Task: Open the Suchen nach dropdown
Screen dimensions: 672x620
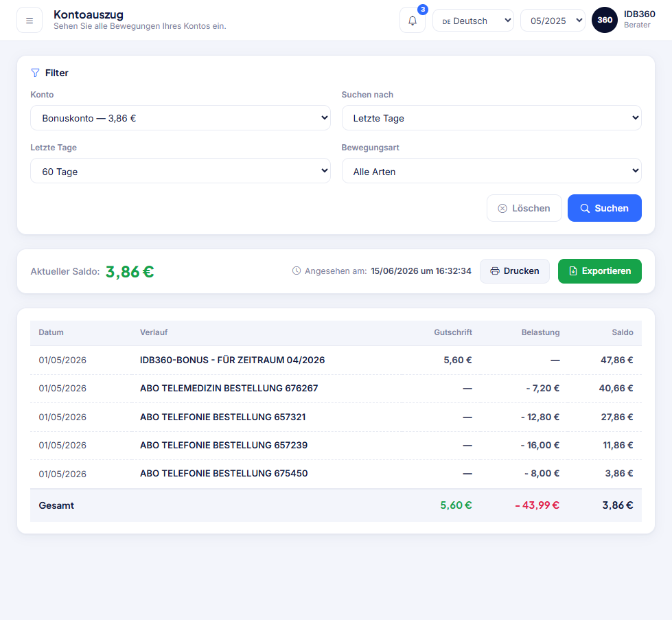Action: pos(491,118)
